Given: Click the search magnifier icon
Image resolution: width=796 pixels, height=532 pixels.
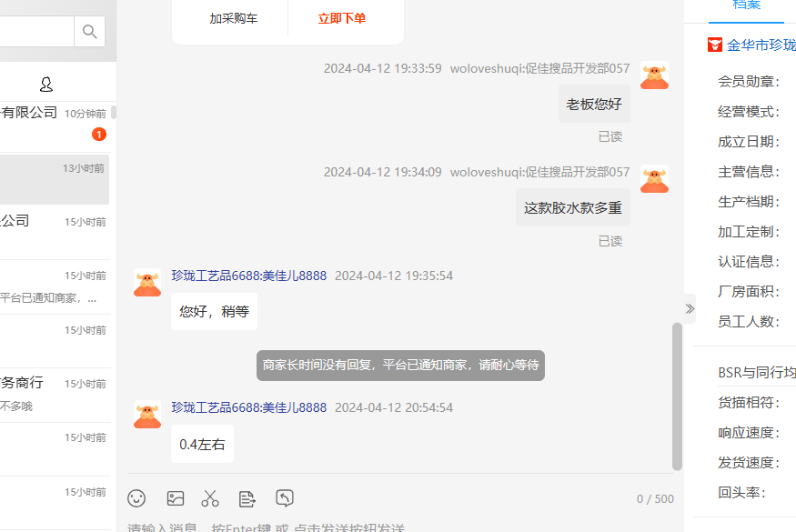Looking at the screenshot, I should click(89, 32).
